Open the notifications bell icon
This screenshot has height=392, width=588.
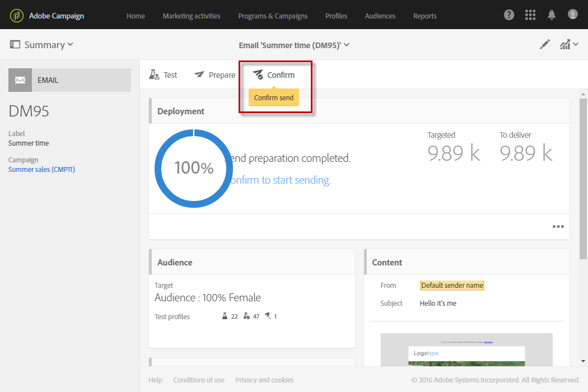[552, 15]
